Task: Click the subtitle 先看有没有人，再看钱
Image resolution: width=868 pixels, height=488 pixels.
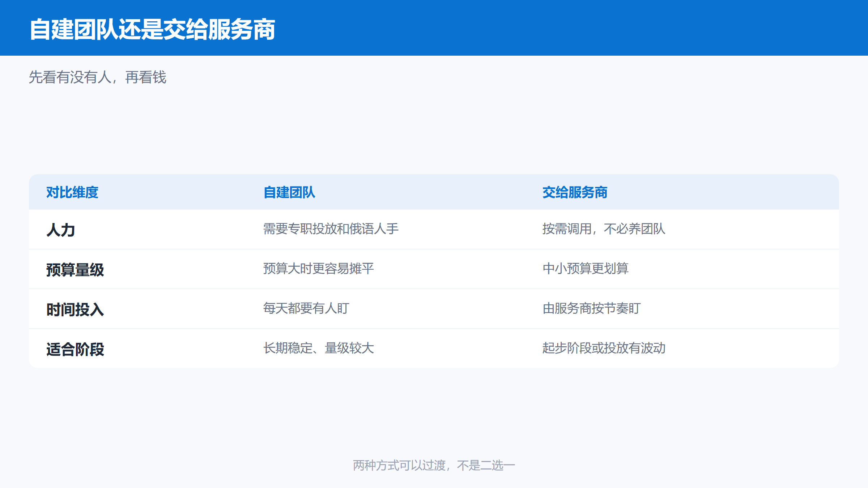Action: tap(98, 77)
